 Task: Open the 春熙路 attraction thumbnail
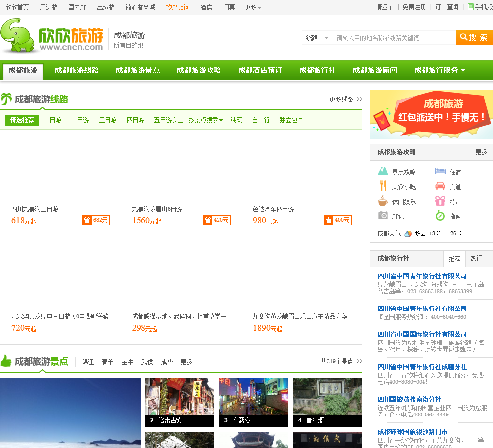[254, 402]
